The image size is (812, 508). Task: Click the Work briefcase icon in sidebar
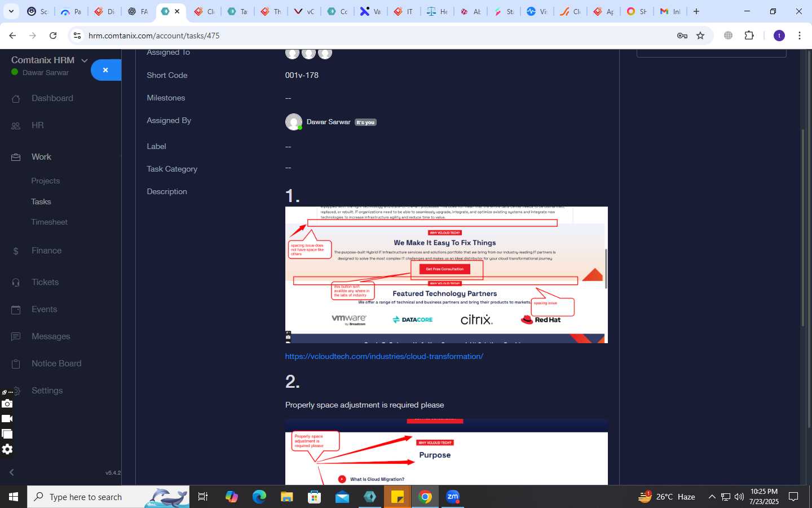pyautogui.click(x=16, y=157)
